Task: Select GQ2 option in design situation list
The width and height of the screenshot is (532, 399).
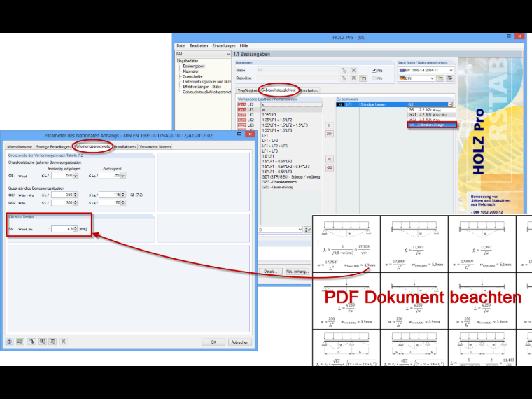Action: (432, 120)
